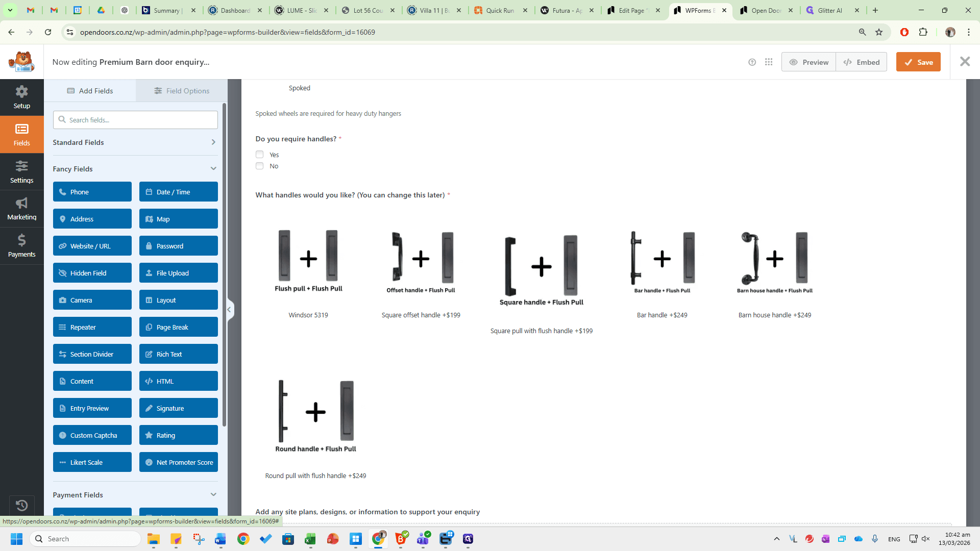Open form revisions history icon

point(21,506)
